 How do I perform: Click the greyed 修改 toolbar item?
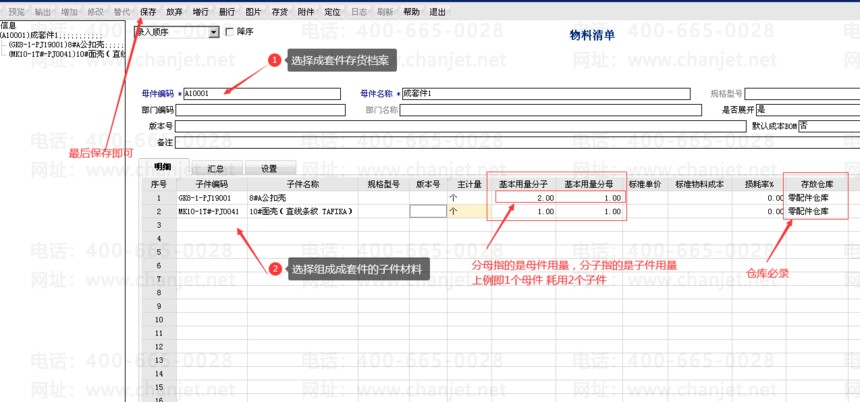click(x=95, y=12)
